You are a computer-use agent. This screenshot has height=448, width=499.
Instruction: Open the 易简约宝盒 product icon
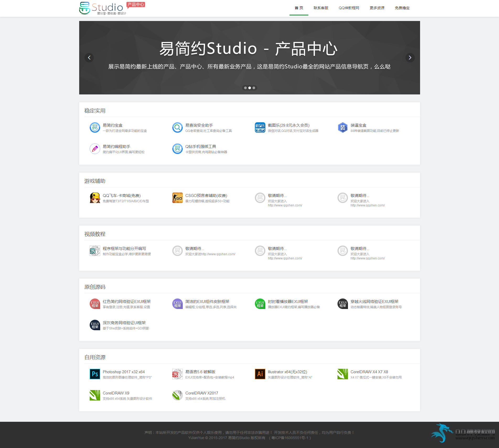pos(95,128)
